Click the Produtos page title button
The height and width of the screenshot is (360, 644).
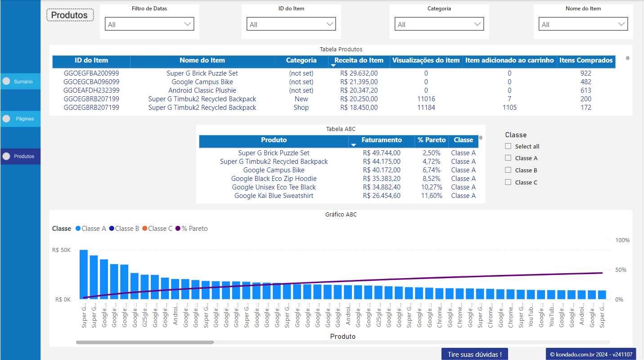(x=70, y=14)
